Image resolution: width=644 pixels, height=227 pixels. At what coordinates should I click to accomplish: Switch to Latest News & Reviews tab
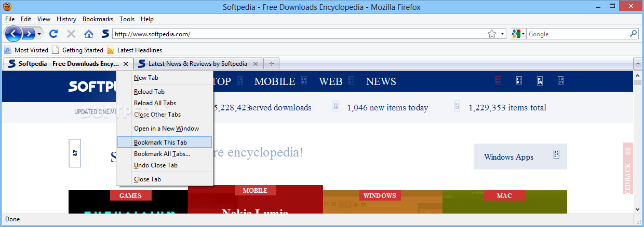198,64
